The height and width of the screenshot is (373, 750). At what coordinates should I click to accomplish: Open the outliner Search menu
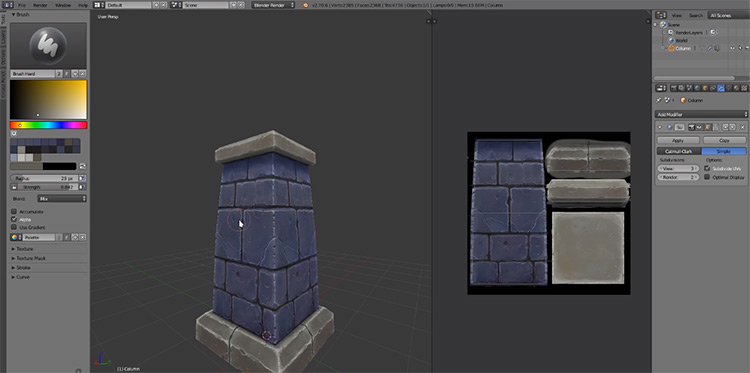click(x=696, y=15)
